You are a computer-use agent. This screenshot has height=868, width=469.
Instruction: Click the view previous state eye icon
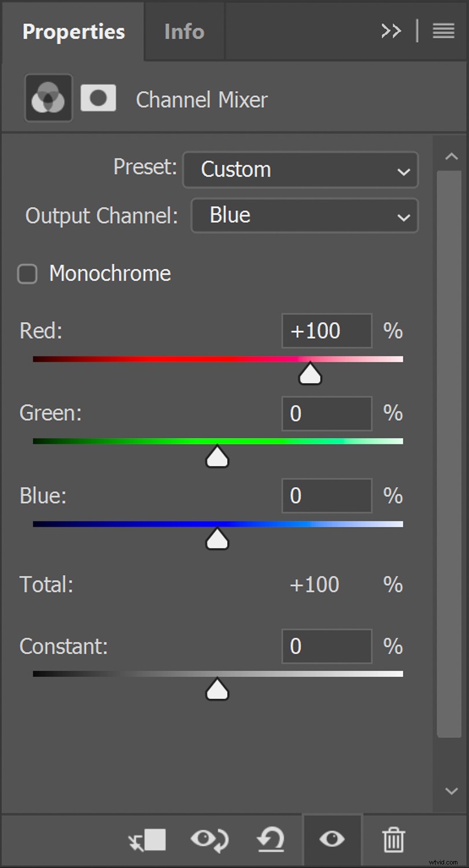(x=209, y=840)
